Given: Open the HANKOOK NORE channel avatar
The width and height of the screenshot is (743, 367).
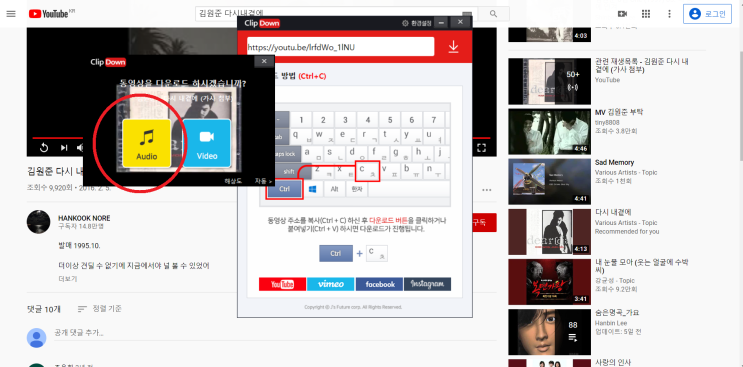Looking at the screenshot, I should point(38,222).
